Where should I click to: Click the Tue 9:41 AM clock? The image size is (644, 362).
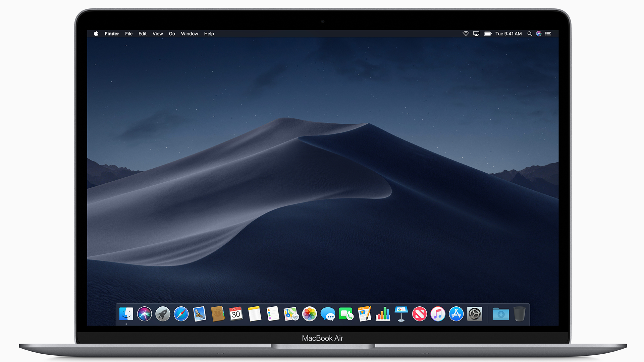[508, 34]
